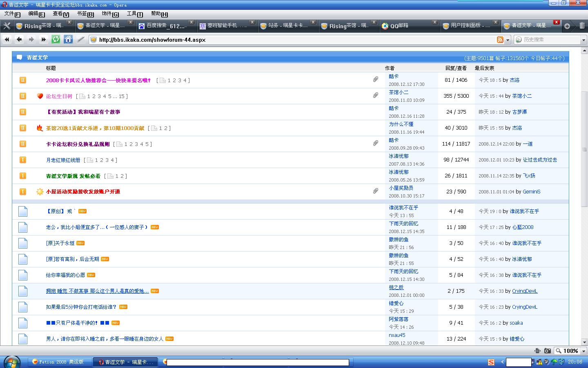Go back to the previous page
588x368 pixels.
[x=19, y=39]
